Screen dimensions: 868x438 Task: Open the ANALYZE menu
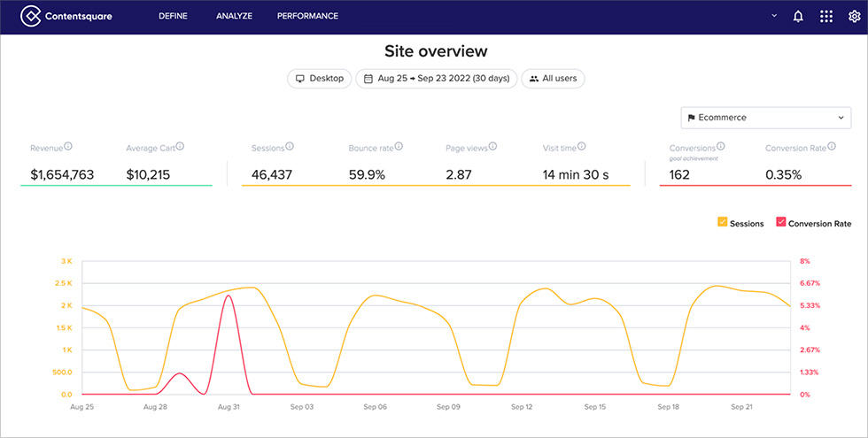tap(234, 16)
